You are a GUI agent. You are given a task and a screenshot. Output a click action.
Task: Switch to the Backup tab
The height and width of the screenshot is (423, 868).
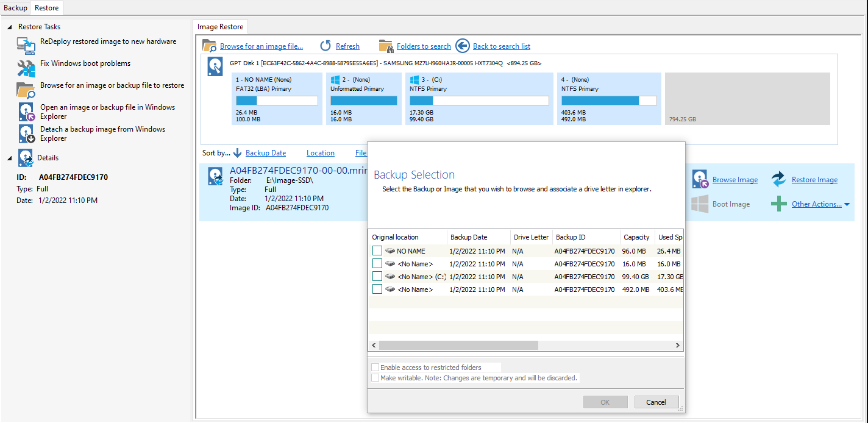pos(15,8)
